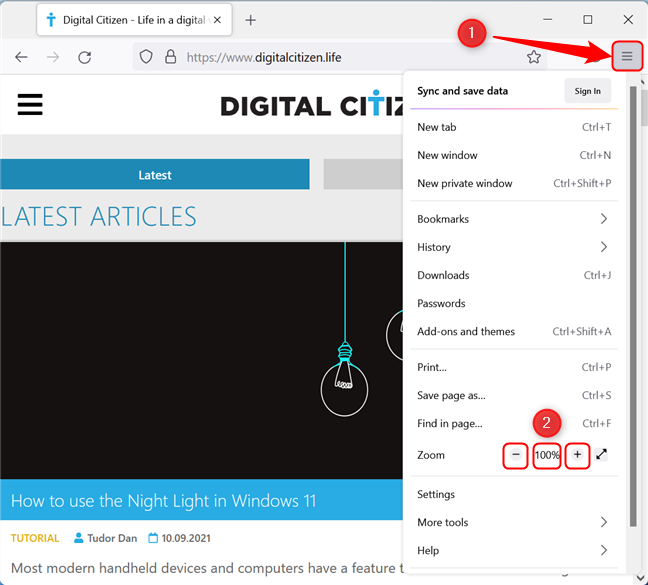Click the address bar URL field
Image resolution: width=648 pixels, height=585 pixels.
click(x=340, y=57)
